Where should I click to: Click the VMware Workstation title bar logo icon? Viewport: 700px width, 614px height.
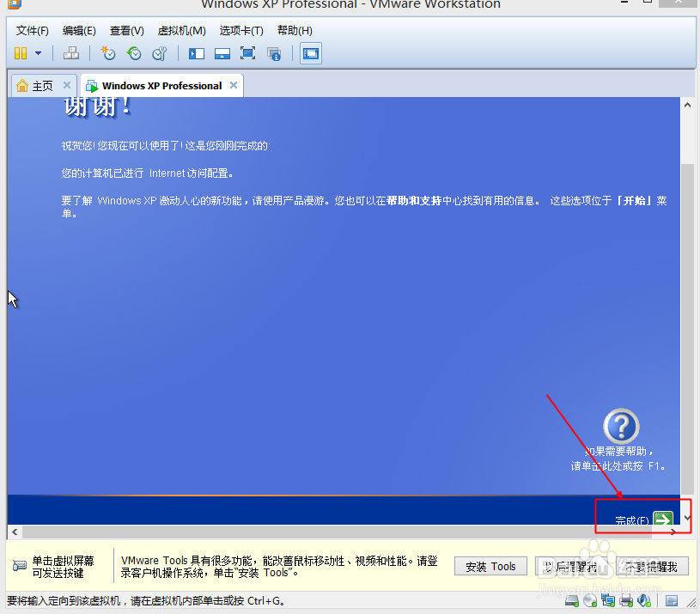tap(15, 4)
